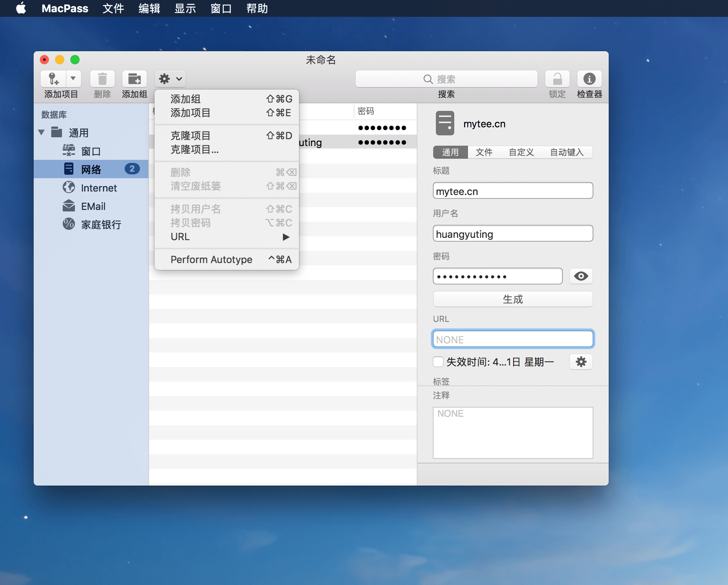728x585 pixels.
Task: Open the 帮助 menu bar item
Action: pyautogui.click(x=257, y=8)
